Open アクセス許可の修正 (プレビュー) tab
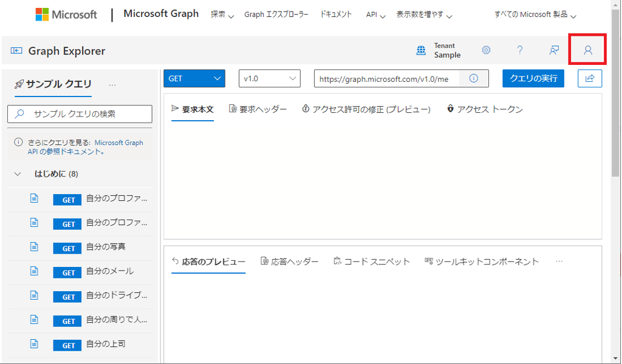The width and height of the screenshot is (622, 364). [x=366, y=109]
